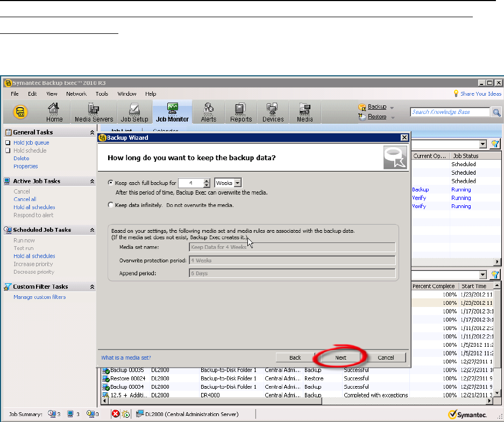Open the Share Your Ideas link

[x=480, y=94]
